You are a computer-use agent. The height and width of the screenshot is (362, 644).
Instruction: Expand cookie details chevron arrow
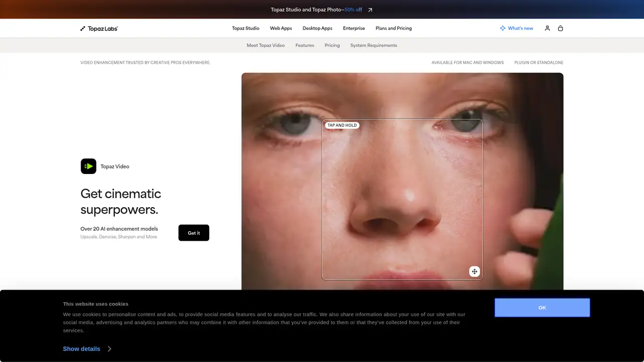click(110, 349)
